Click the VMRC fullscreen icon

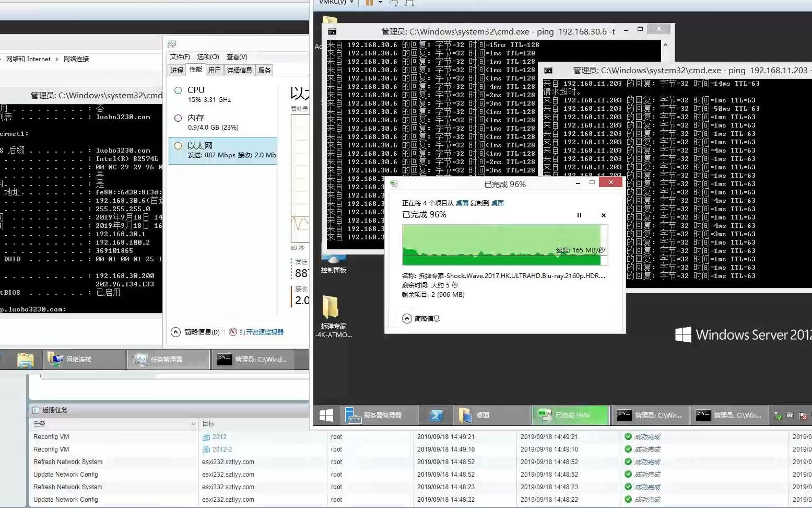pos(409,3)
